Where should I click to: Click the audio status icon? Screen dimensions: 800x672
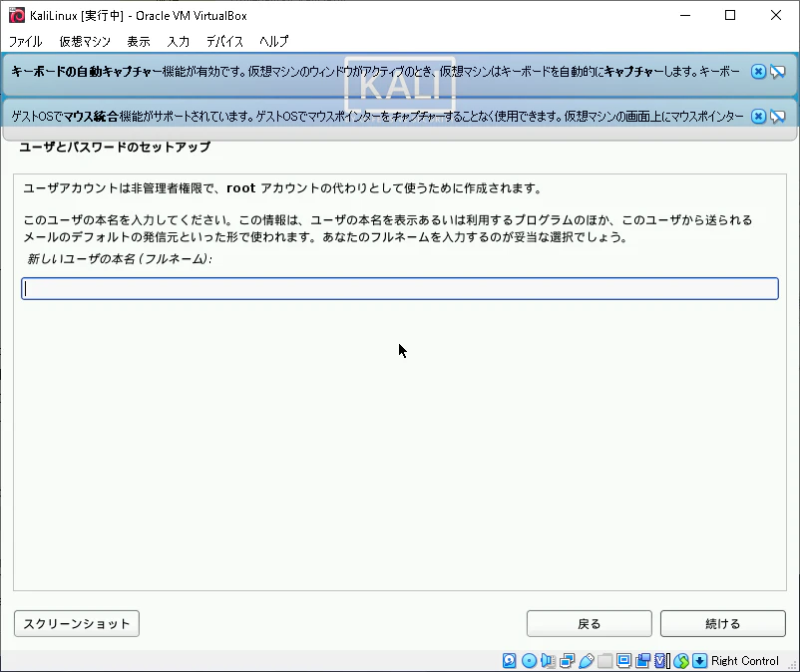point(548,661)
